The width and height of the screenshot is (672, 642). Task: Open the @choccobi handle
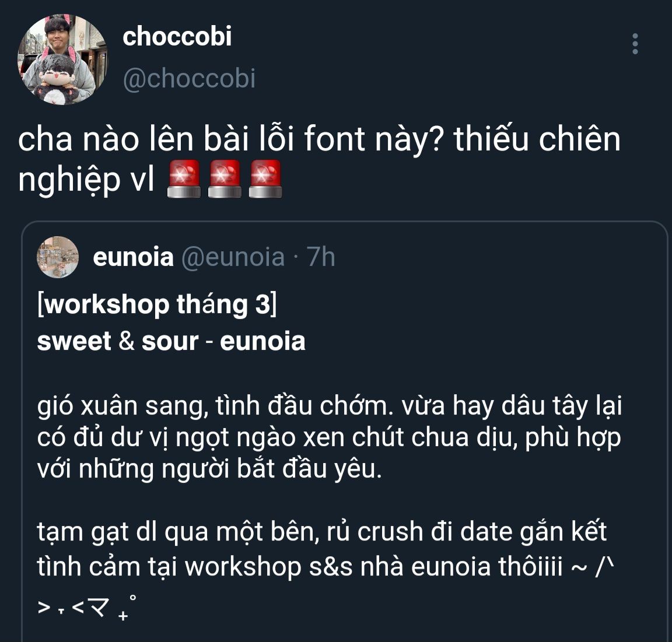[x=189, y=79]
